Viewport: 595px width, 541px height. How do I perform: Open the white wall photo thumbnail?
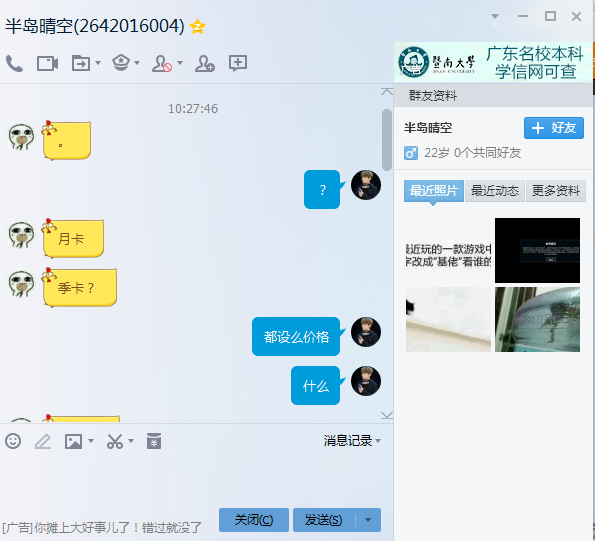448,319
